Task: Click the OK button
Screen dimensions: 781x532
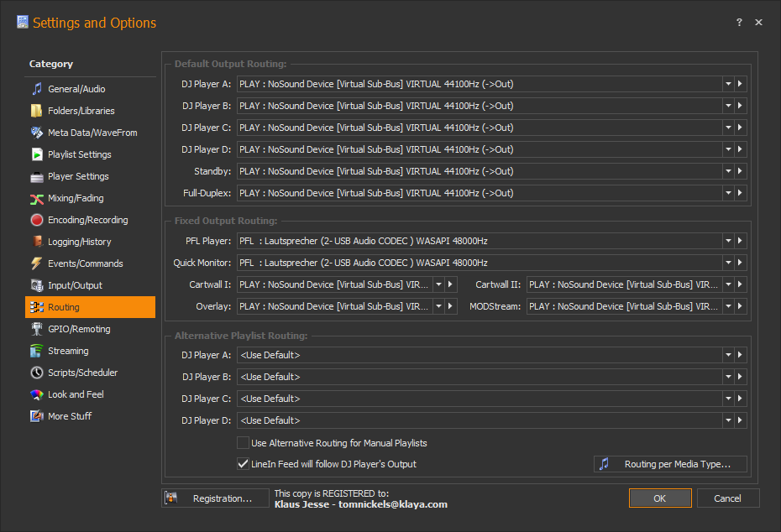Action: [x=660, y=498]
